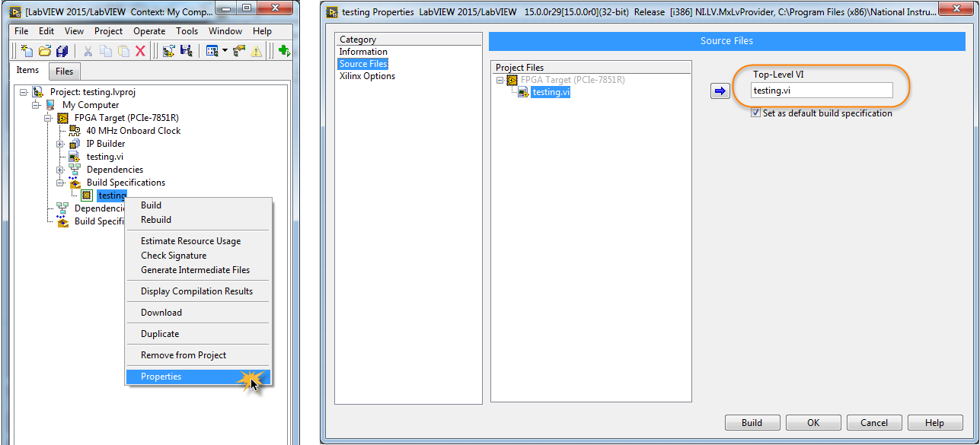This screenshot has height=445, width=980.
Task: Collapse FPGA Target in Project Files list
Action: click(500, 80)
